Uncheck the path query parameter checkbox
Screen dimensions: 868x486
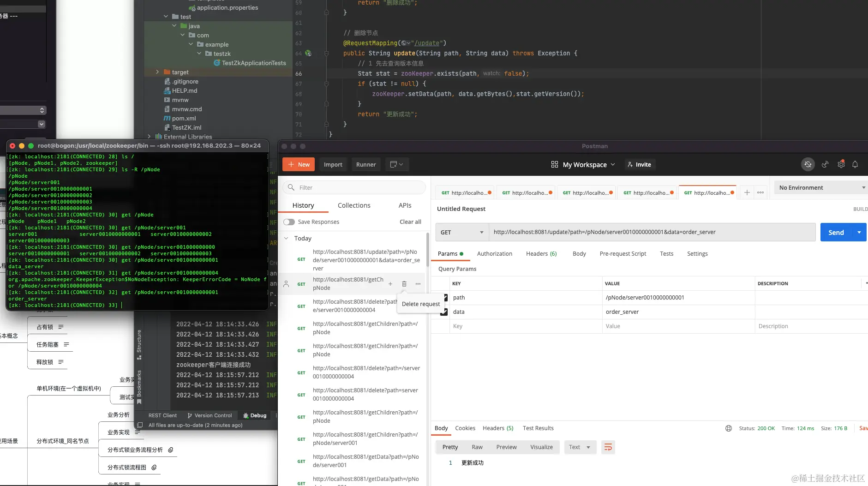(x=444, y=298)
